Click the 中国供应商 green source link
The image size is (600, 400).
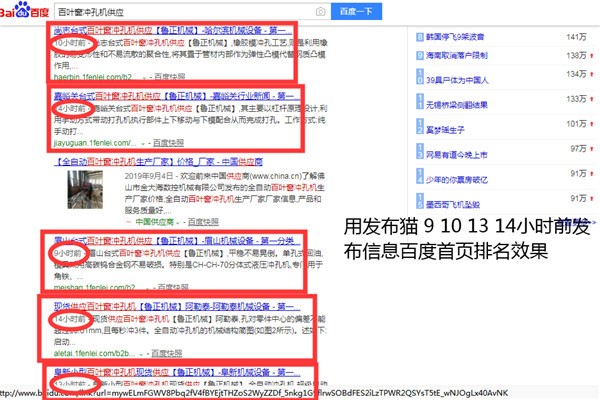155,222
